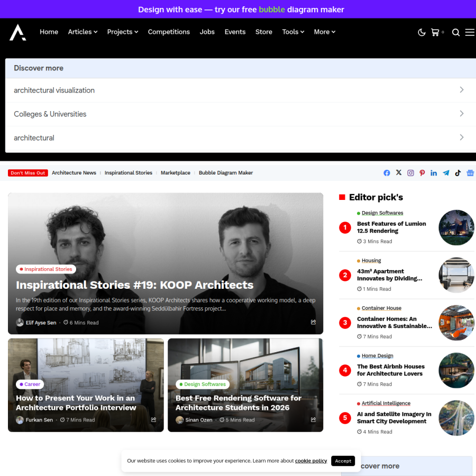This screenshot has width=476, height=476.
Task: Open the hamburger menu icon
Action: 470,32
